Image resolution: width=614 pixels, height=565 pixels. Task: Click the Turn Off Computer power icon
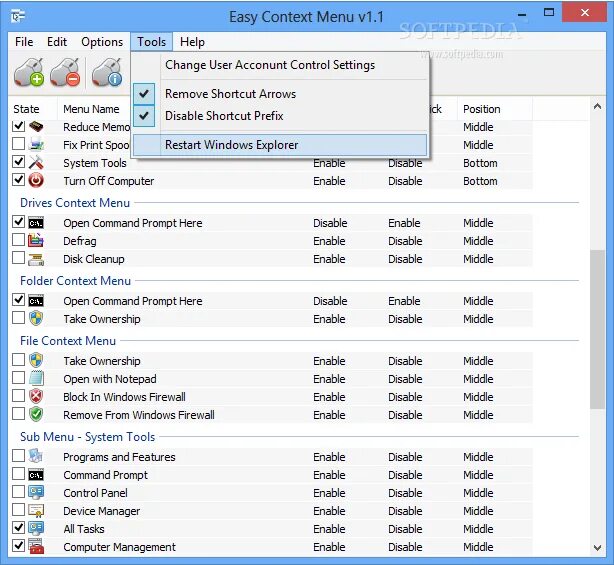coord(36,181)
